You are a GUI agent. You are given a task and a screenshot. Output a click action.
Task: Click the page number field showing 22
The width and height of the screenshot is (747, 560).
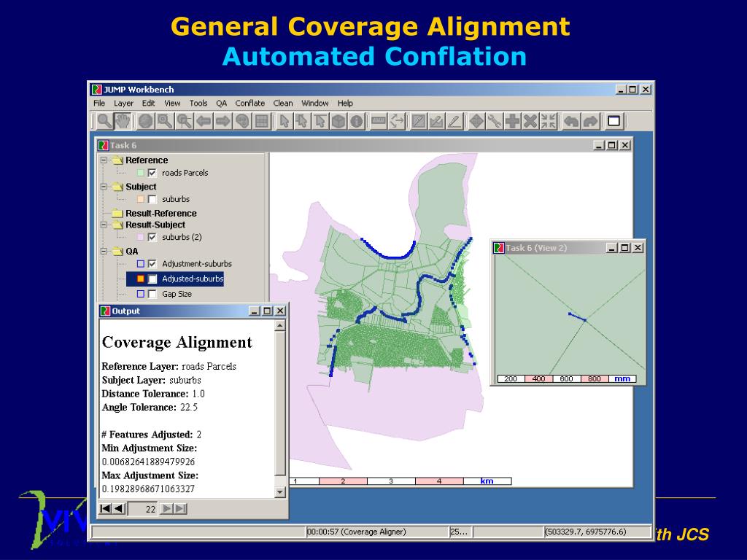(x=143, y=508)
